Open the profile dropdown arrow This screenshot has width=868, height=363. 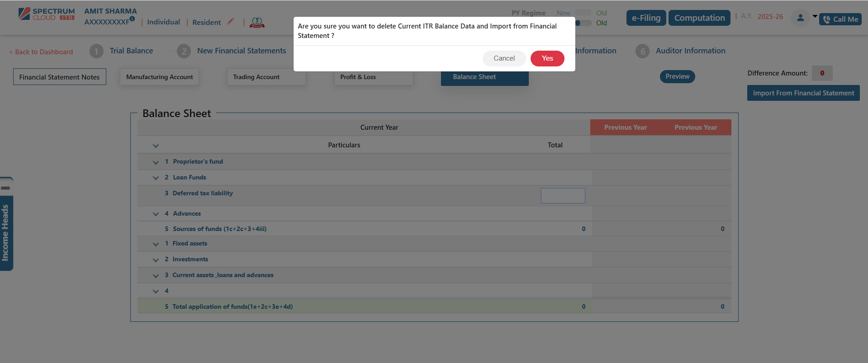point(815,16)
